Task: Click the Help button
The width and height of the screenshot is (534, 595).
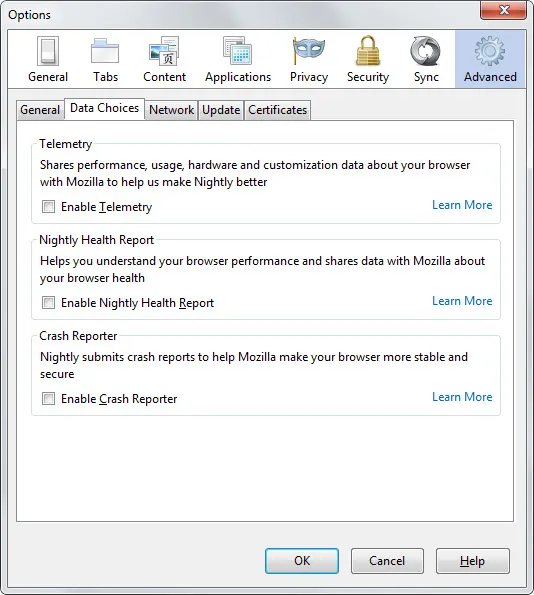Action: (473, 561)
